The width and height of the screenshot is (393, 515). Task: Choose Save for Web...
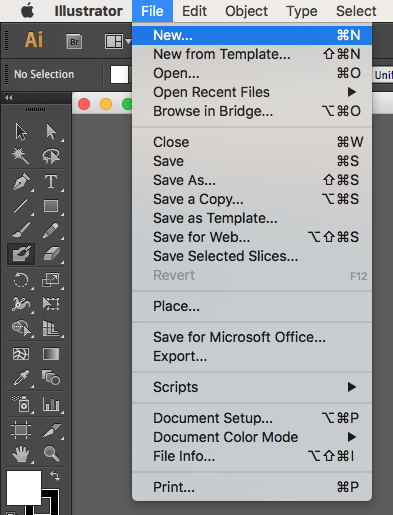pos(252,237)
